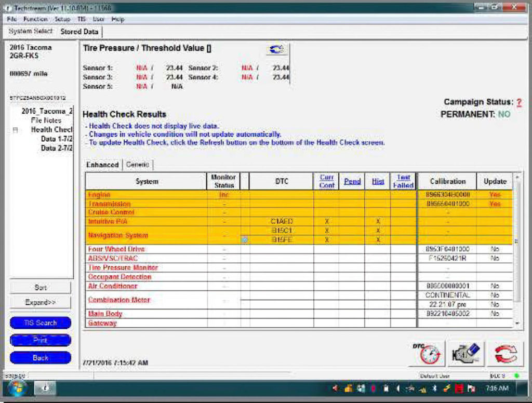
Task: Open the Occupant Detection system link
Action: (119, 277)
